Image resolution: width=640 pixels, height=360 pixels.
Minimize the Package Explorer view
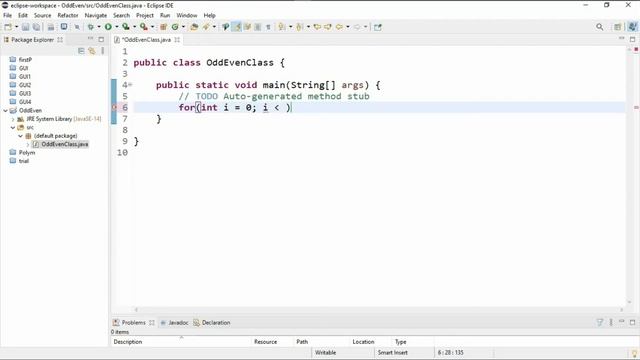coord(90,39)
